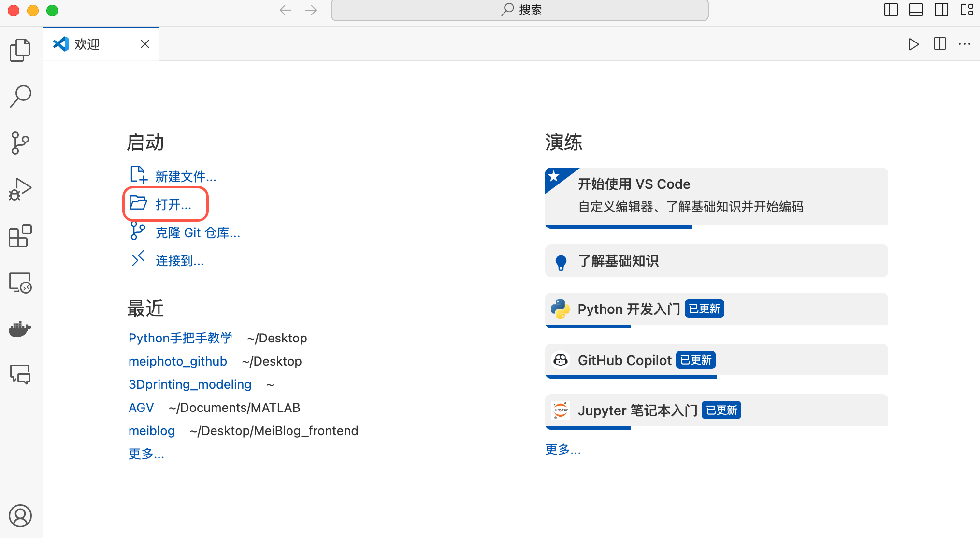
Task: Open the Customize Layout menu
Action: coord(966,10)
